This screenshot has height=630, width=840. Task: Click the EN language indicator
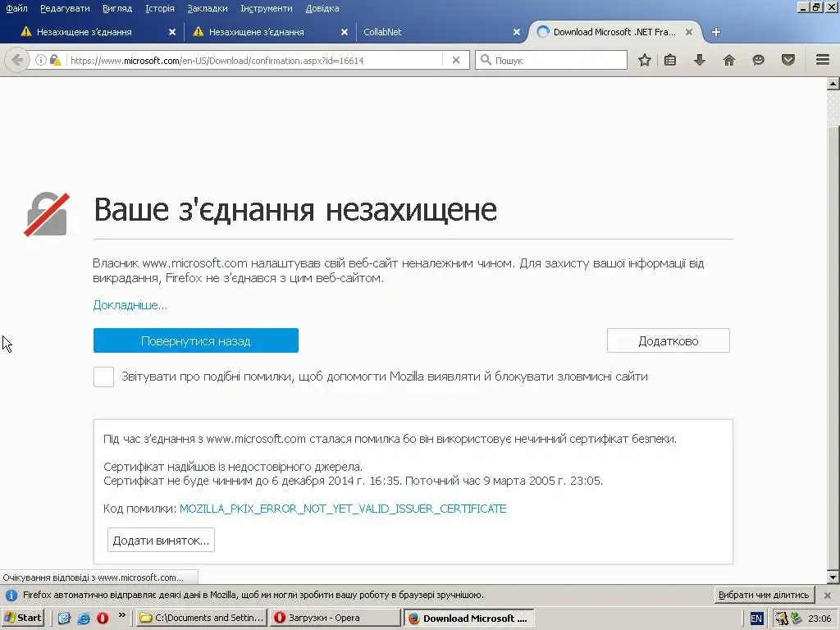[756, 619]
